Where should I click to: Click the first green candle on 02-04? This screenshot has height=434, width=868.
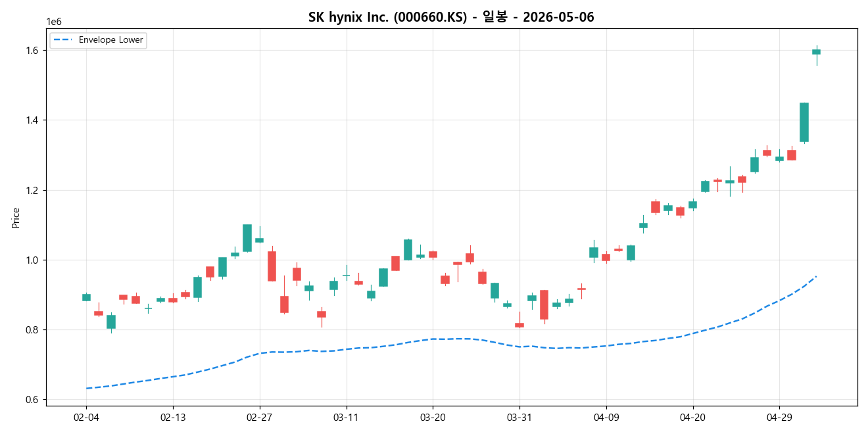pyautogui.click(x=86, y=297)
